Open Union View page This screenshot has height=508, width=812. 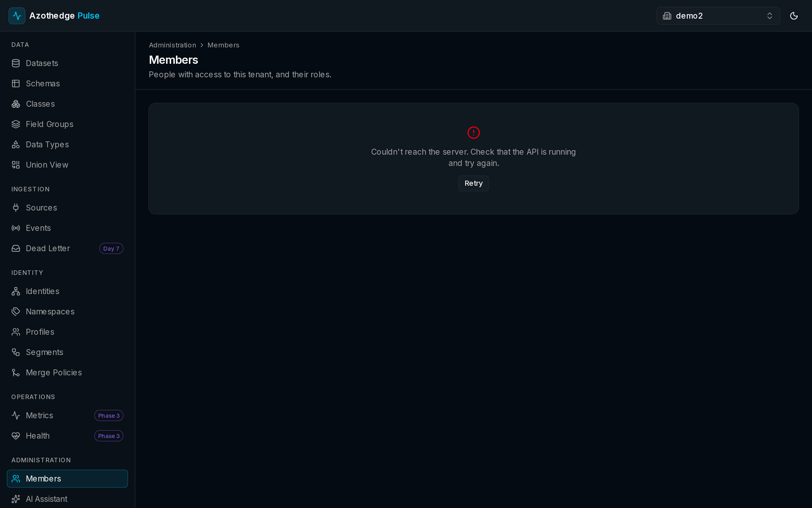[67, 165]
